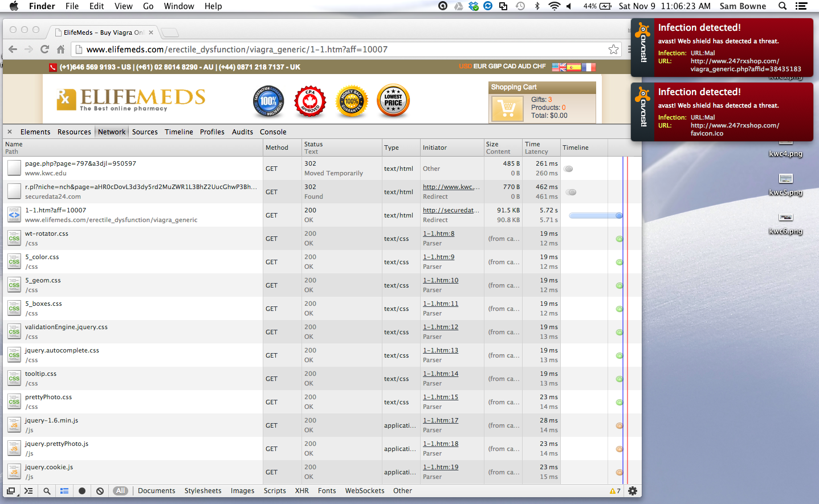Select the jquery.prettyPhoto.js request row

pos(322,449)
